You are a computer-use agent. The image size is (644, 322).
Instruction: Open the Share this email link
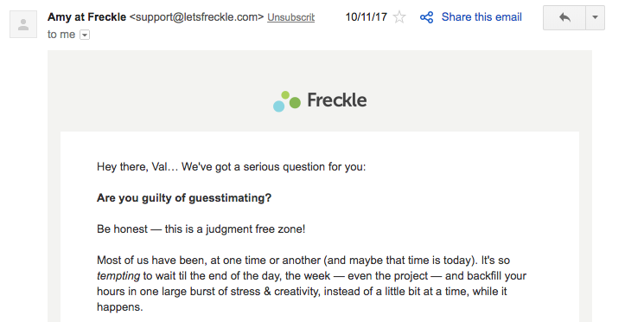pos(481,17)
